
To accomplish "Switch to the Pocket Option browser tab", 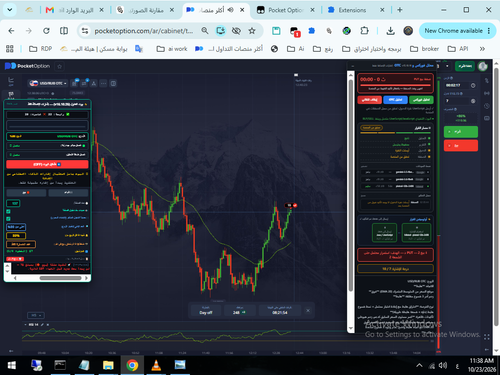I will click(286, 10).
